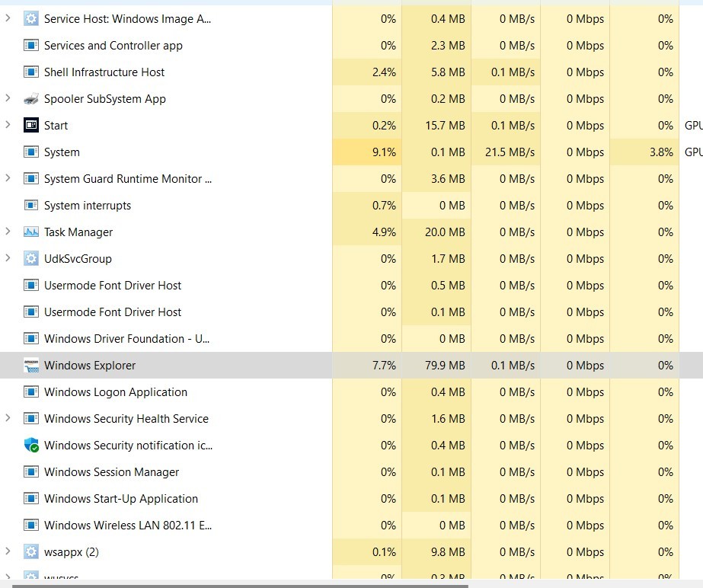The height and width of the screenshot is (588, 703).
Task: Click the Services and Controller app icon
Action: 31,45
